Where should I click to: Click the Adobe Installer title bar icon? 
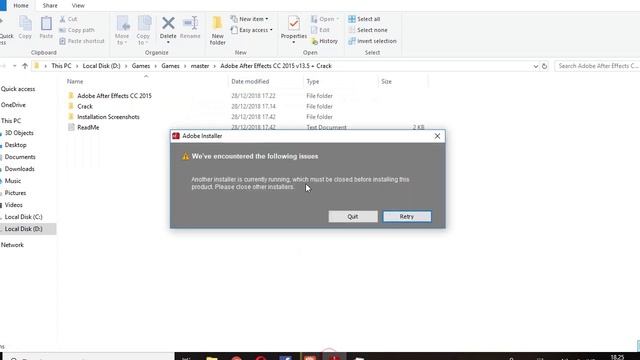point(176,136)
